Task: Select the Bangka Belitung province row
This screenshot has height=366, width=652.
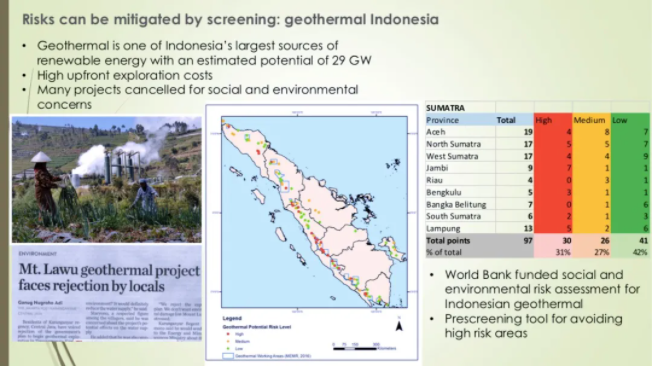Action: pyautogui.click(x=537, y=204)
